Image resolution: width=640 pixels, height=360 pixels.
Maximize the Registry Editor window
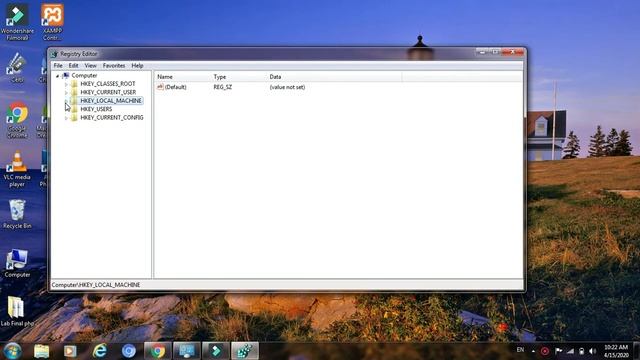pos(494,52)
